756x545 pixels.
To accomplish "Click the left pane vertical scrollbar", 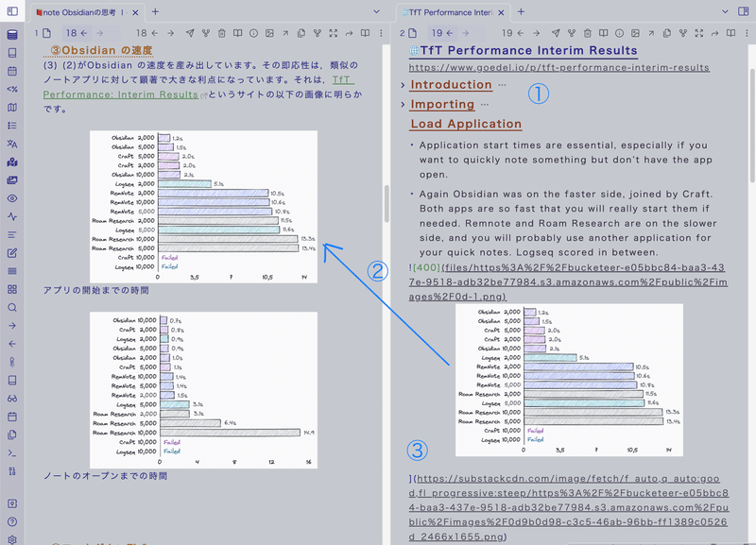I will coord(387,204).
